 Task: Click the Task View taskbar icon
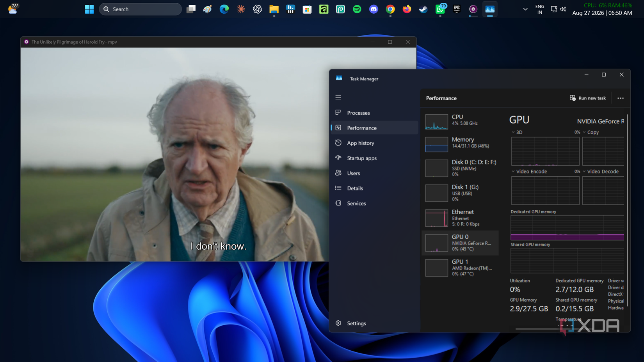coord(191,9)
